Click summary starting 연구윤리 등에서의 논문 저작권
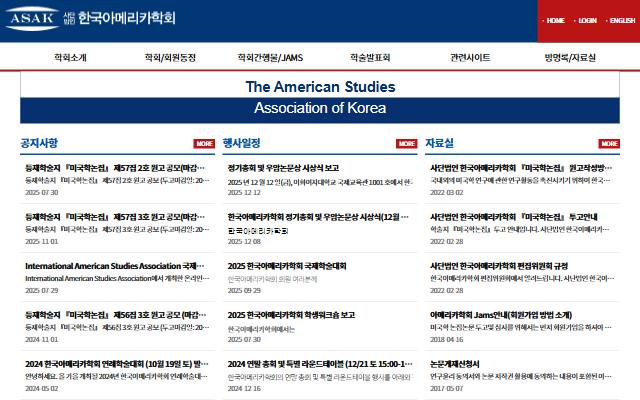This screenshot has height=400, width=640. pyautogui.click(x=521, y=376)
